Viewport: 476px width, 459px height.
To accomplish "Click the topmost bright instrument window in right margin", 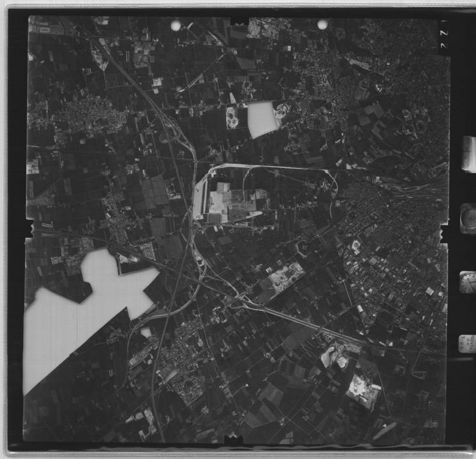I will pyautogui.click(x=468, y=154).
